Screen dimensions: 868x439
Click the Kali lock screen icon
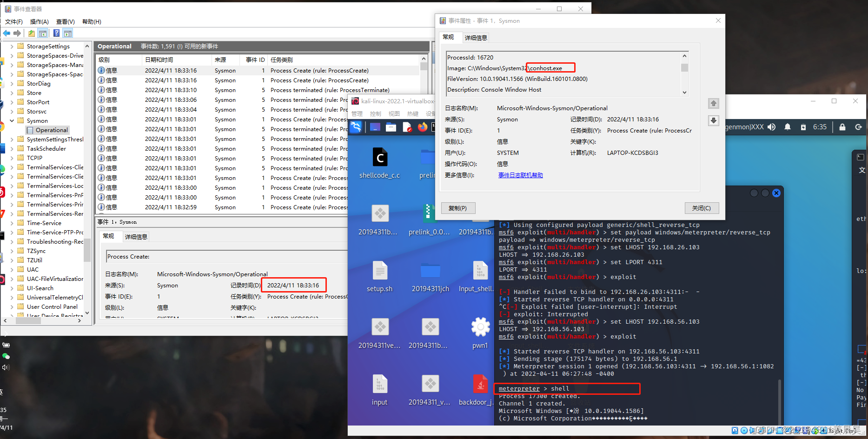(x=842, y=127)
